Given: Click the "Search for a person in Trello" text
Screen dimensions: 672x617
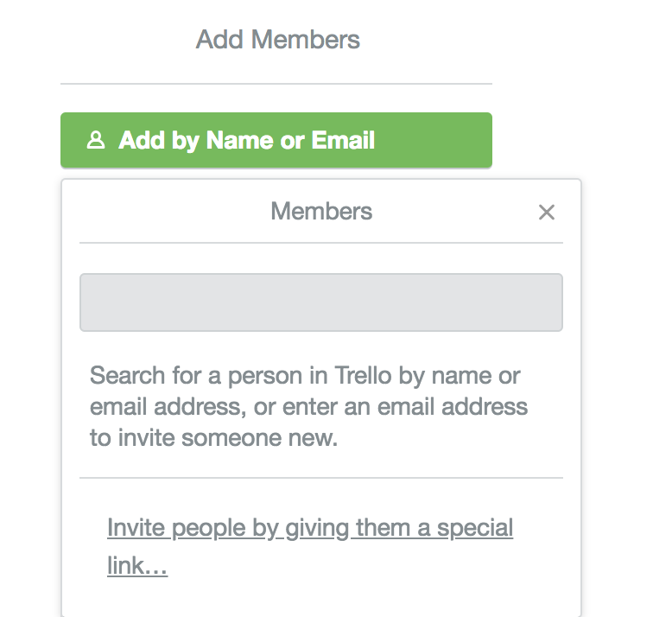Looking at the screenshot, I should point(305,376).
